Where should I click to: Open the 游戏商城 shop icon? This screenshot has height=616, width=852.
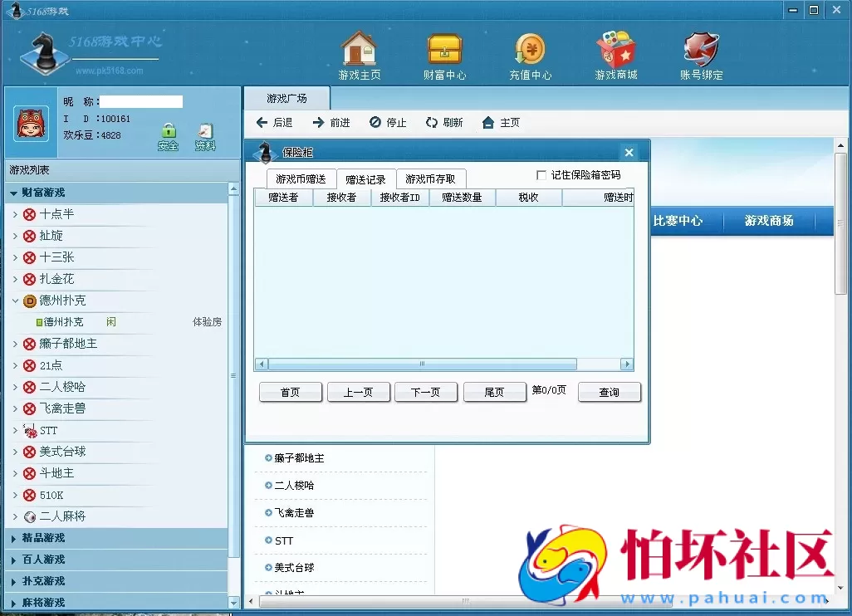[x=615, y=50]
